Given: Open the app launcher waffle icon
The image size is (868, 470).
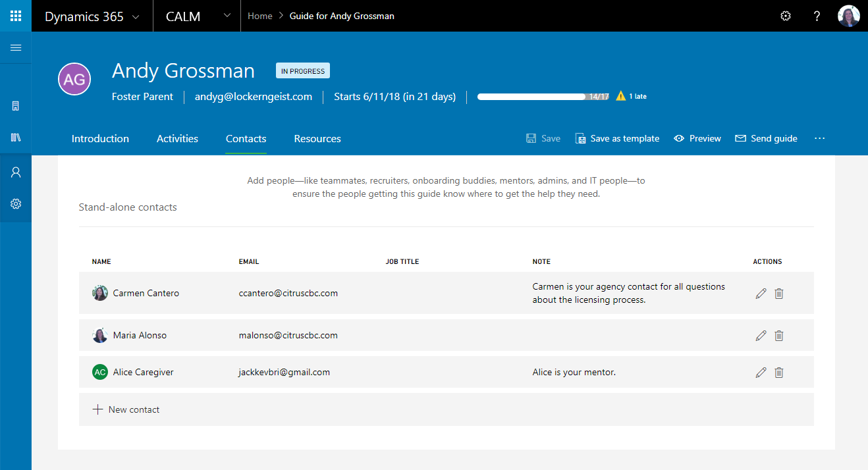Looking at the screenshot, I should tap(16, 16).
